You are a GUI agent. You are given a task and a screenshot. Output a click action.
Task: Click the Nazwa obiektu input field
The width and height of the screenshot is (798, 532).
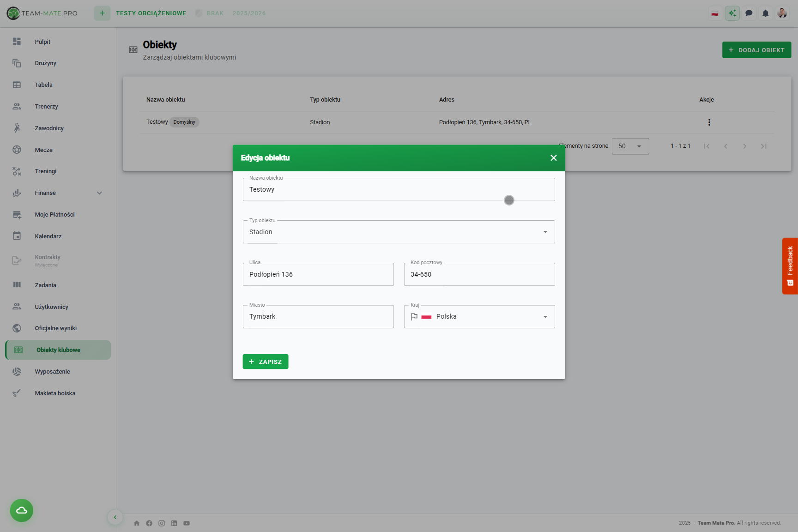tap(369, 190)
